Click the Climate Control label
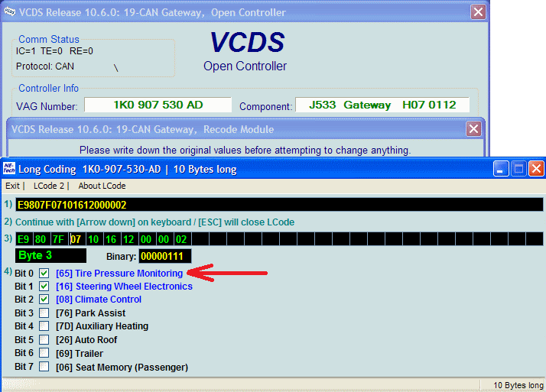 [99, 300]
